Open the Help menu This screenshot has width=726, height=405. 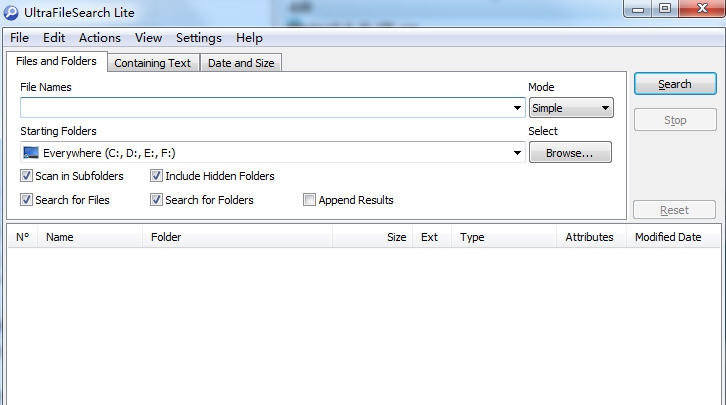coord(249,38)
